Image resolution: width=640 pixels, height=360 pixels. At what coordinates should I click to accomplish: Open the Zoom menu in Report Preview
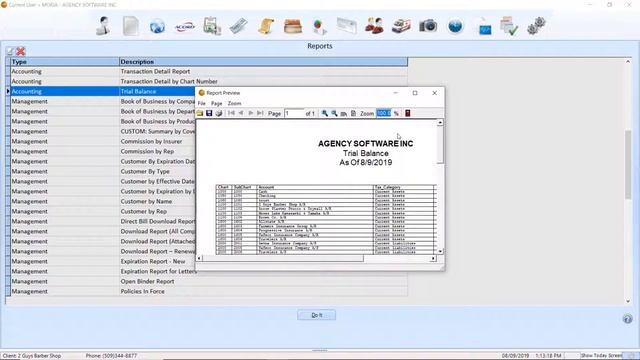coord(234,103)
